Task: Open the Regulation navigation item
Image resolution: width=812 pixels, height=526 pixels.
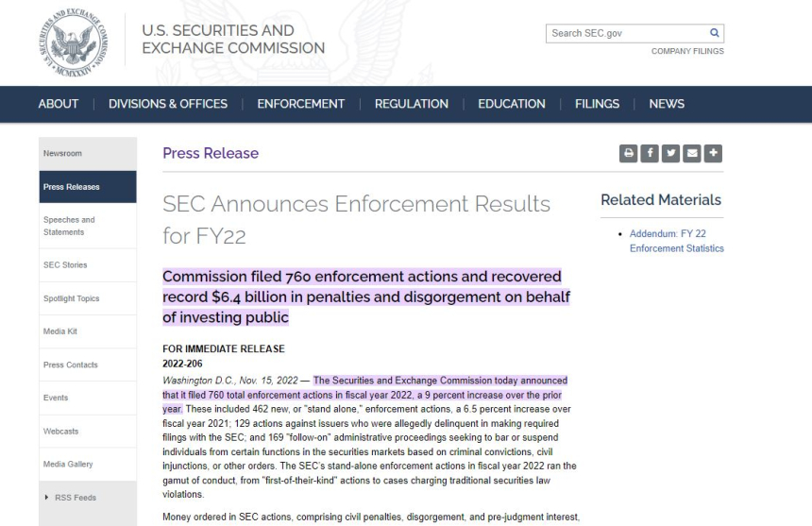Action: (411, 104)
